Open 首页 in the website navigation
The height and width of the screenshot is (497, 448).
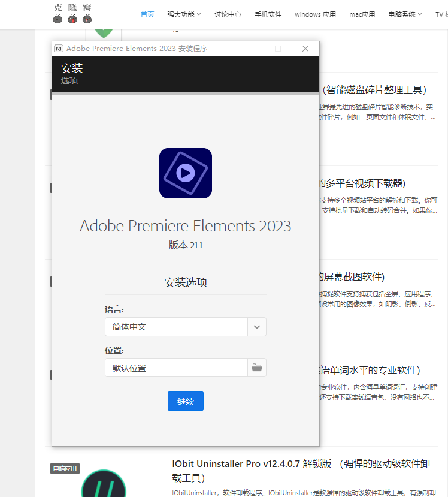pos(147,14)
